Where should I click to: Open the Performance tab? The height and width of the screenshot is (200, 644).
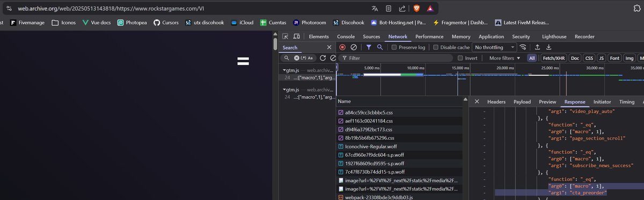tap(429, 37)
